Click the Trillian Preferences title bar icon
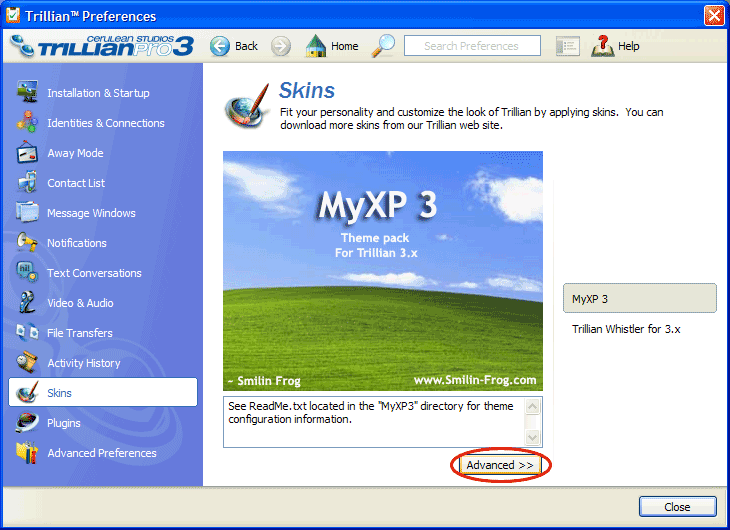The height and width of the screenshot is (530, 730). [13, 15]
